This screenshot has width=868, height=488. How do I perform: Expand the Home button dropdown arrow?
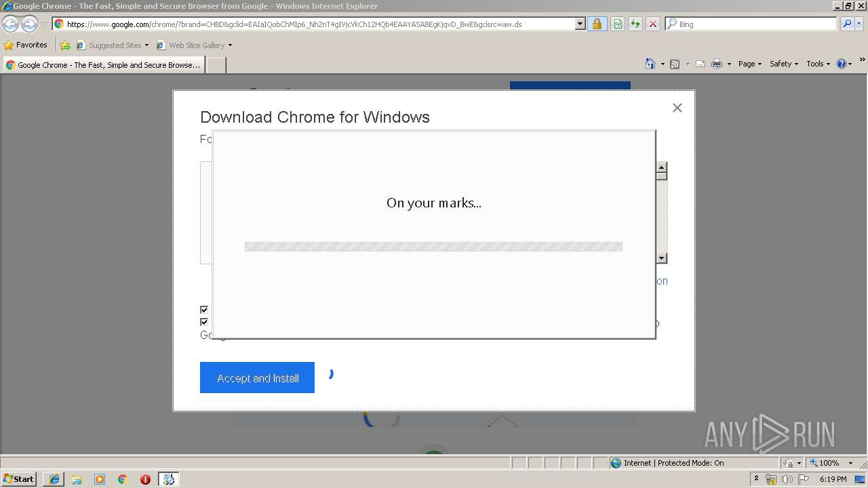[663, 64]
